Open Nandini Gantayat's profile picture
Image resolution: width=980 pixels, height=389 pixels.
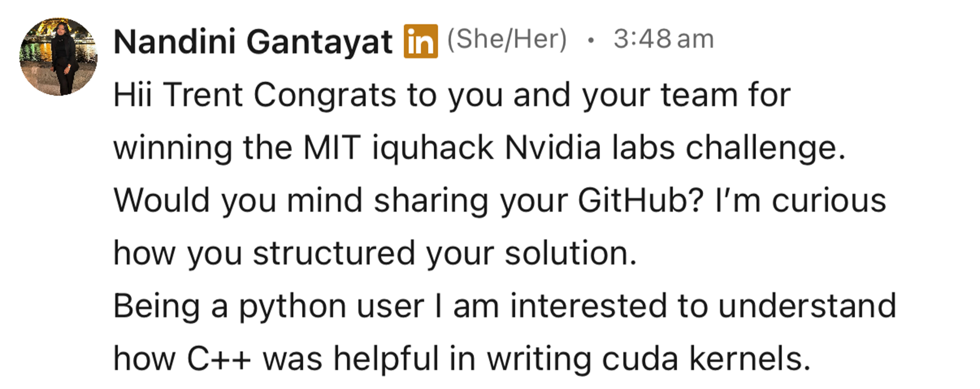coord(58,57)
